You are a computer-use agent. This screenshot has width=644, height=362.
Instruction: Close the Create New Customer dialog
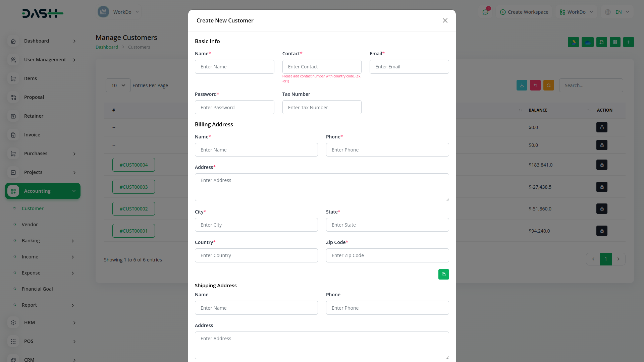click(445, 20)
